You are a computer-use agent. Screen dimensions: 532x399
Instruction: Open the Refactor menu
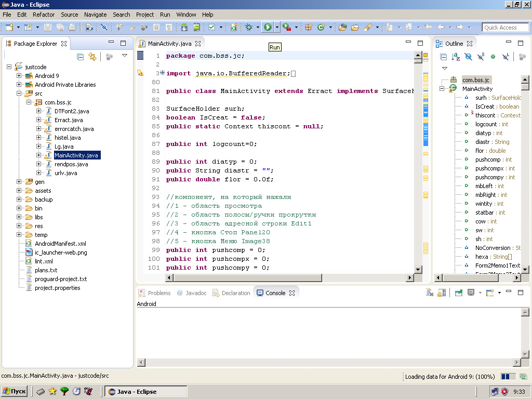click(x=44, y=15)
